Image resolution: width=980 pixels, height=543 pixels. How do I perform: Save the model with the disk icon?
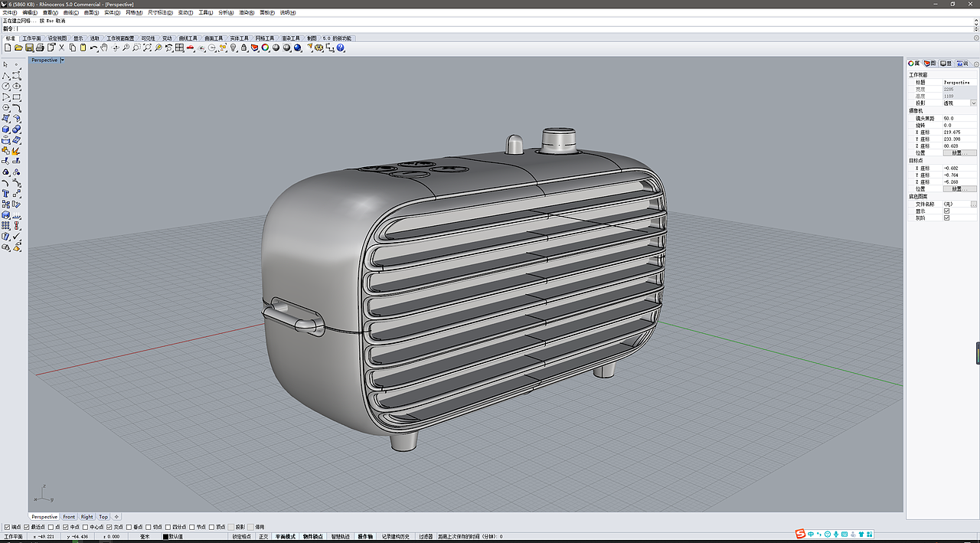point(29,47)
